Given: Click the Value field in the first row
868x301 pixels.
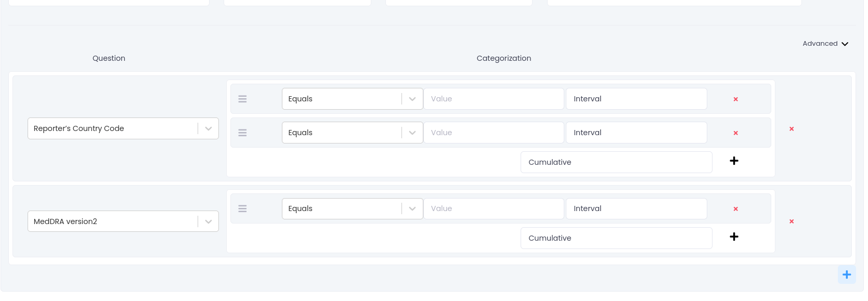Looking at the screenshot, I should pyautogui.click(x=493, y=99).
